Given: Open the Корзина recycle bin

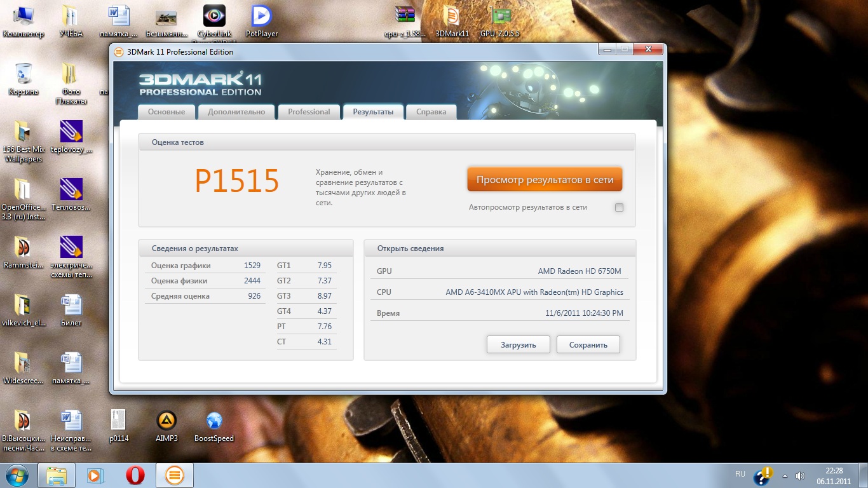Looking at the screenshot, I should [24, 79].
